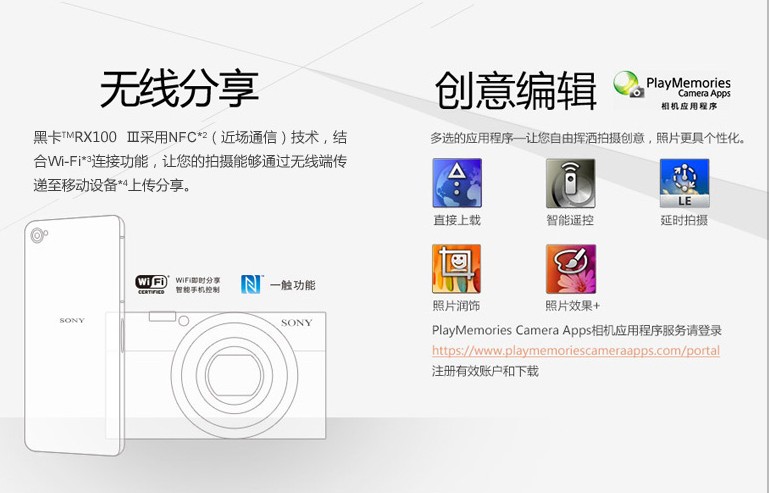Click the 照片润饰 label text

[456, 306]
